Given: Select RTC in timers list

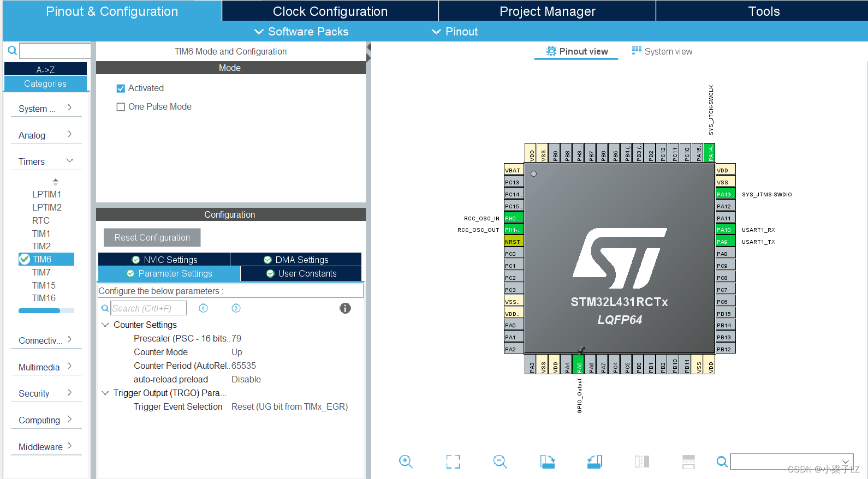Looking at the screenshot, I should click(x=41, y=220).
